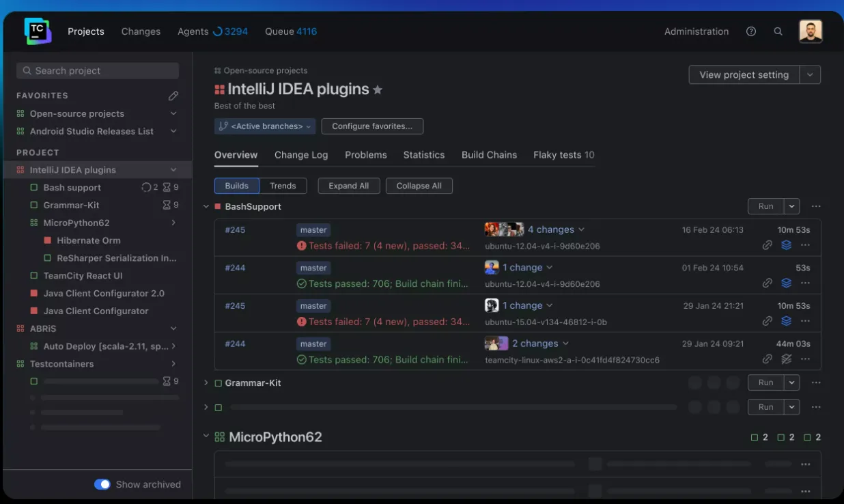Open more options for 29 Jan 21:21 build
Viewport: 844px width, 504px height.
click(x=806, y=321)
